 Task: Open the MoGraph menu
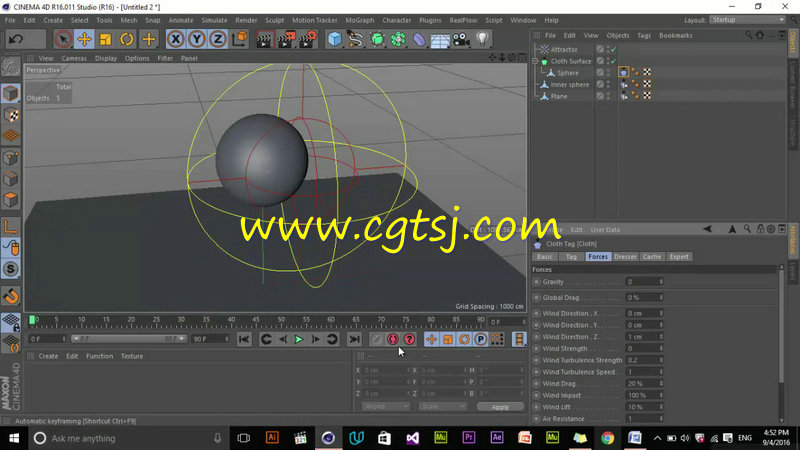[x=360, y=20]
